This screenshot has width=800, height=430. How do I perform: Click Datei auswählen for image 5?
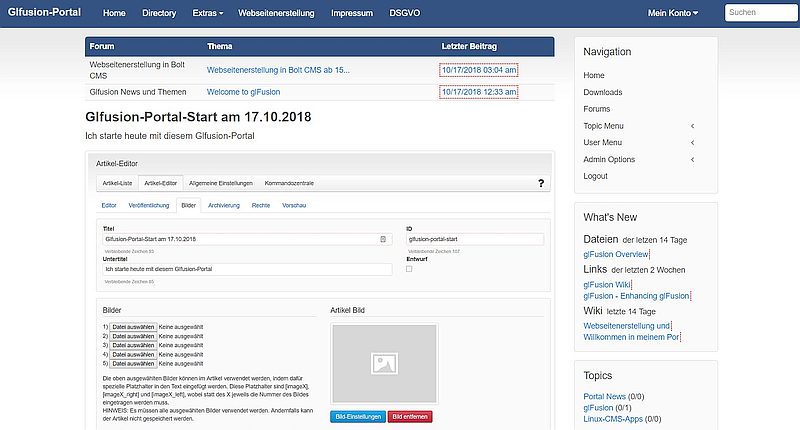point(133,364)
